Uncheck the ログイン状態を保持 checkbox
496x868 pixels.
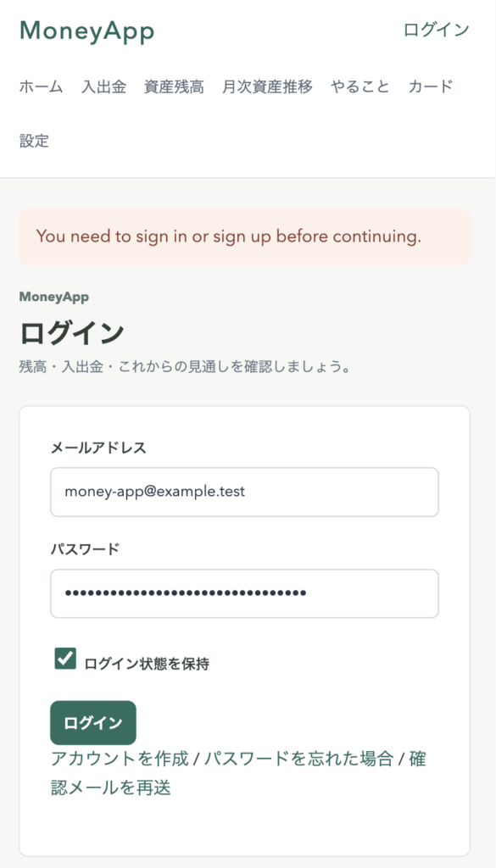[65, 659]
